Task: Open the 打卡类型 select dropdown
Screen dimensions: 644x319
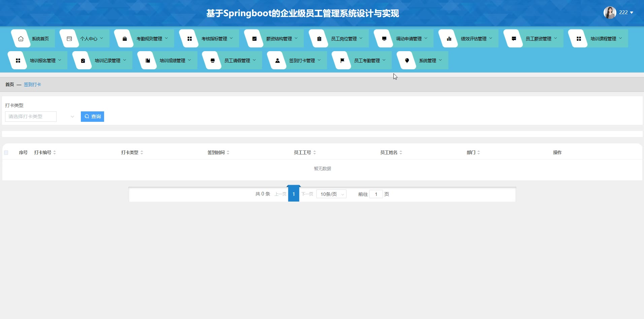Action: [40, 116]
